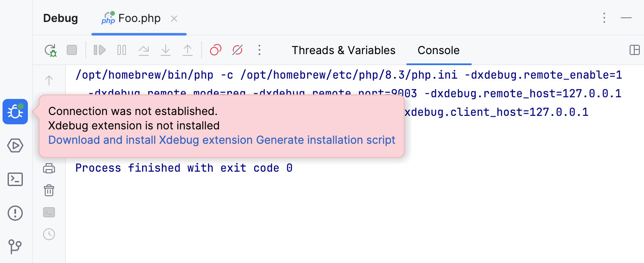Step out of the current method
644x263 pixels.
188,50
